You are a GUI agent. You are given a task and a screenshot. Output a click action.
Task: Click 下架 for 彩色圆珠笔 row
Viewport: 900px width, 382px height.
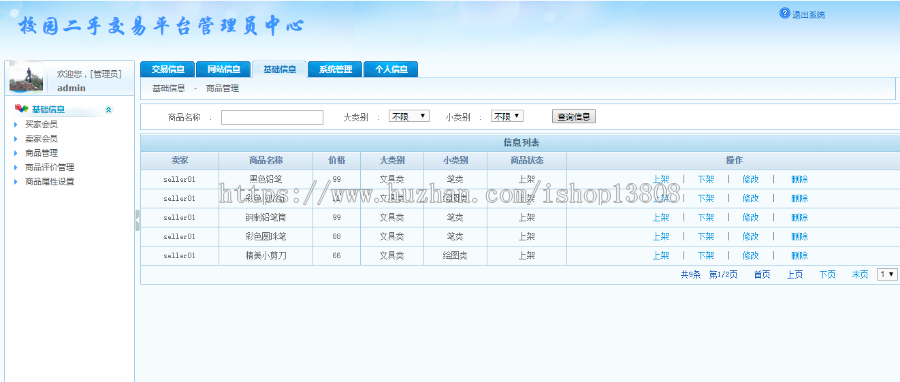coord(705,236)
